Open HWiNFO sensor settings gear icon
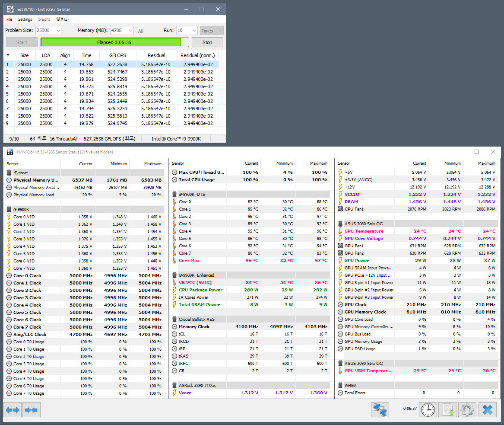The width and height of the screenshot is (504, 425). click(x=467, y=410)
